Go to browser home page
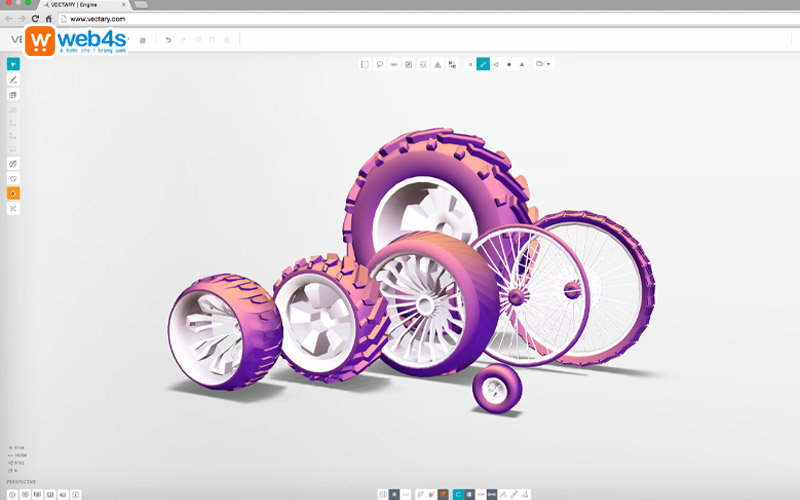 point(48,19)
